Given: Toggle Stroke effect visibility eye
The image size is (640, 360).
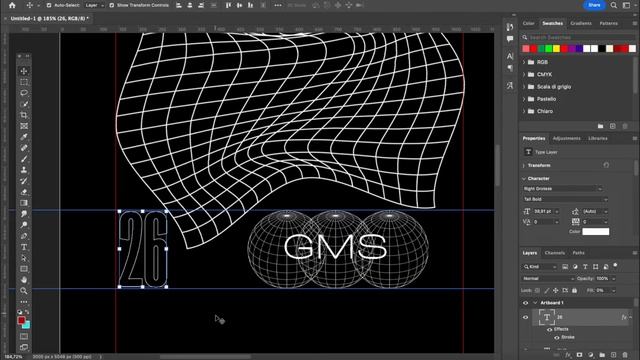Looking at the screenshot, I should point(556,338).
